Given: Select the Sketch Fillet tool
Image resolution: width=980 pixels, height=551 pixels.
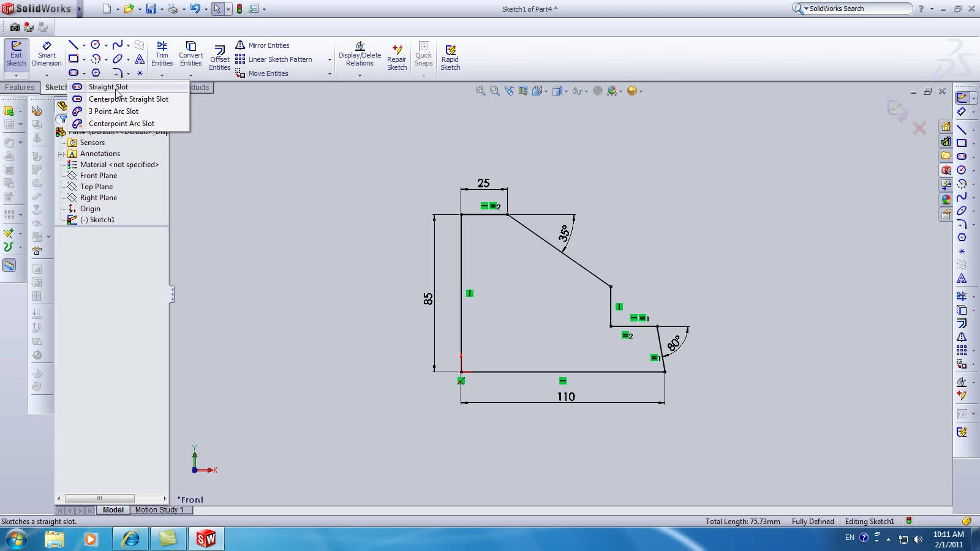Looking at the screenshot, I should click(118, 73).
